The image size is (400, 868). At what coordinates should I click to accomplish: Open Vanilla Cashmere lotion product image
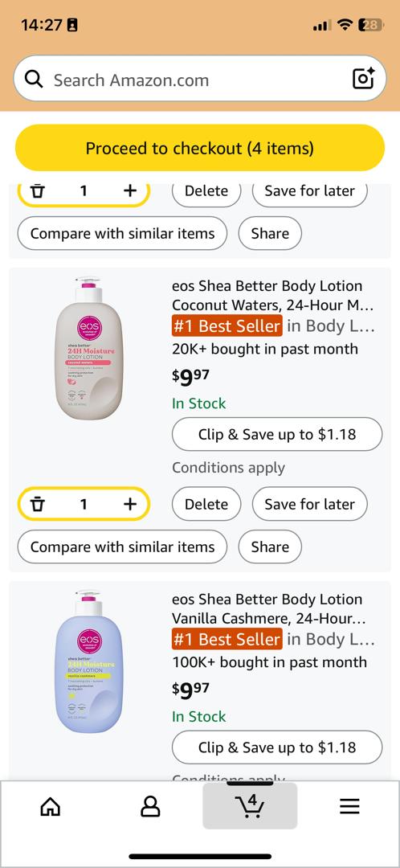(x=89, y=661)
